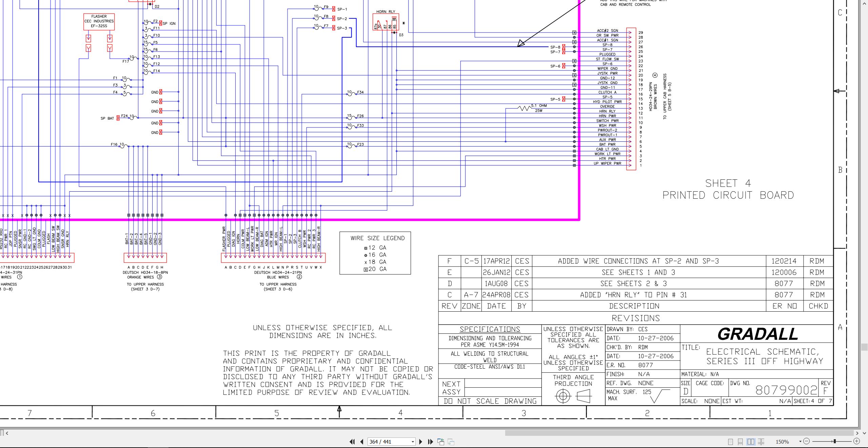Click the 150% zoom value
The image size is (868, 448).
pos(782,442)
